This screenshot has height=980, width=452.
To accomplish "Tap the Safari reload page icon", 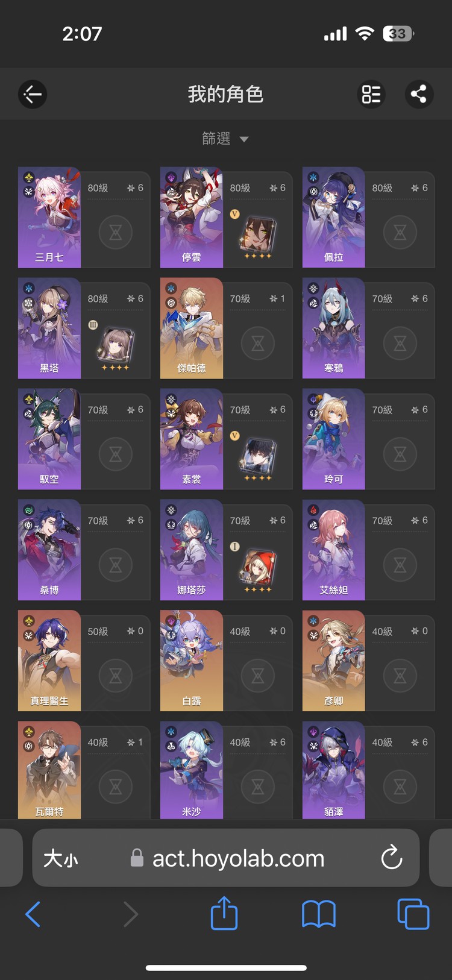I will click(x=392, y=858).
